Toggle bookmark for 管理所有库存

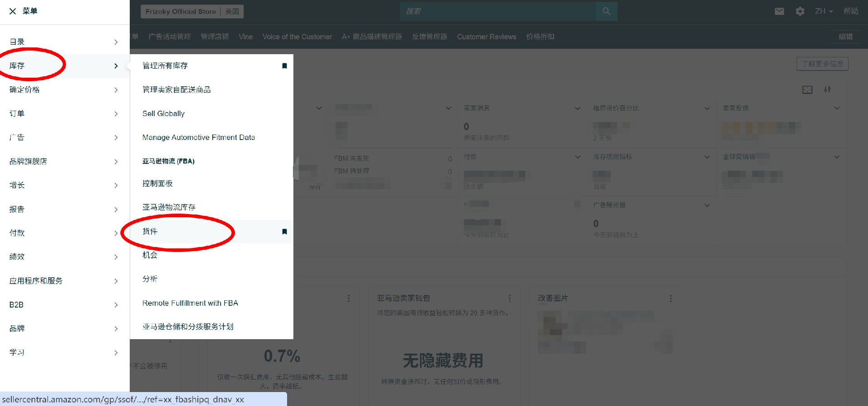coord(284,66)
